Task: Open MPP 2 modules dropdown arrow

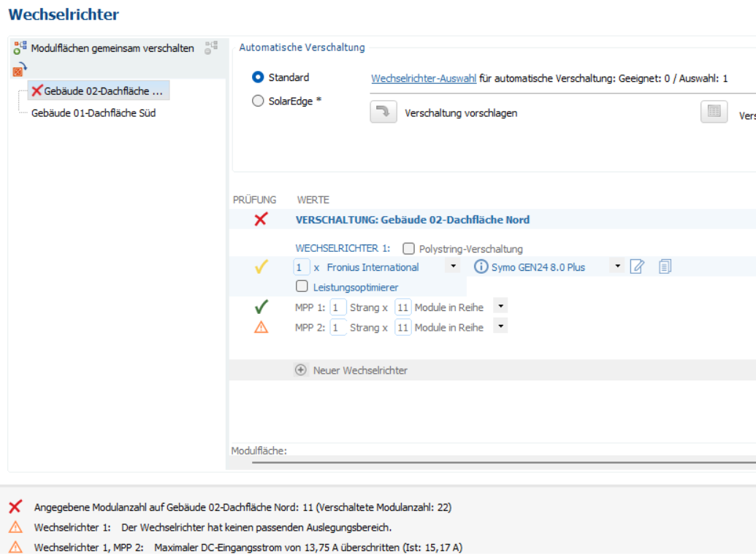Action: pyautogui.click(x=501, y=326)
